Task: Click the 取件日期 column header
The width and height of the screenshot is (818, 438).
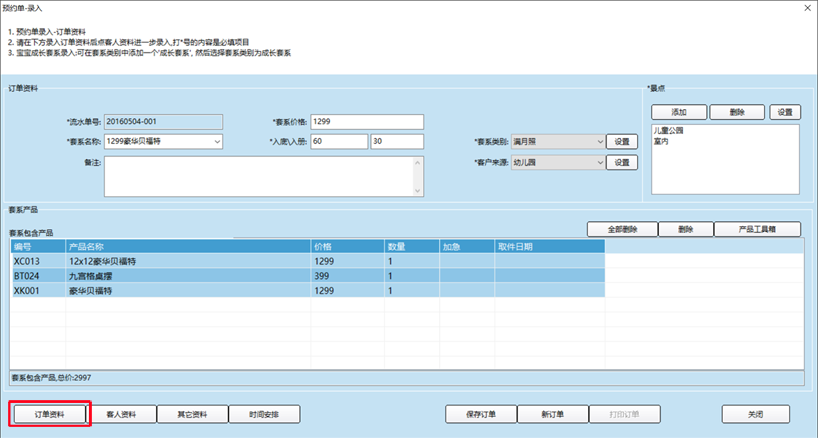Action: click(550, 247)
